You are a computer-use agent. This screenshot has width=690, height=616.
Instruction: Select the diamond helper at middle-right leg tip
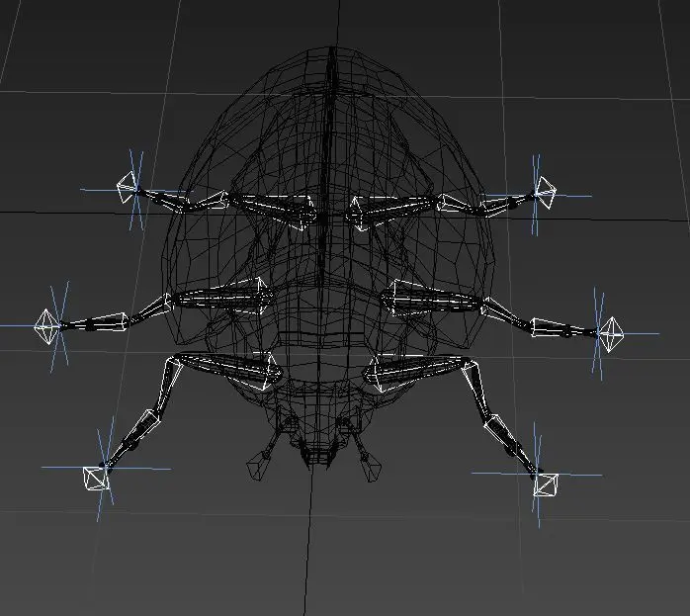tap(611, 334)
